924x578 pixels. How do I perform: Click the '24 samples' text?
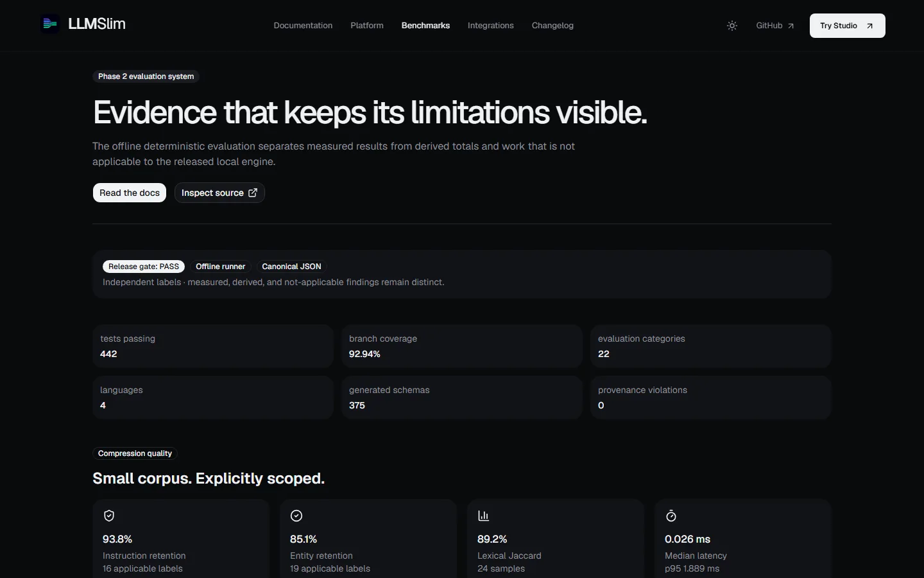coord(501,568)
